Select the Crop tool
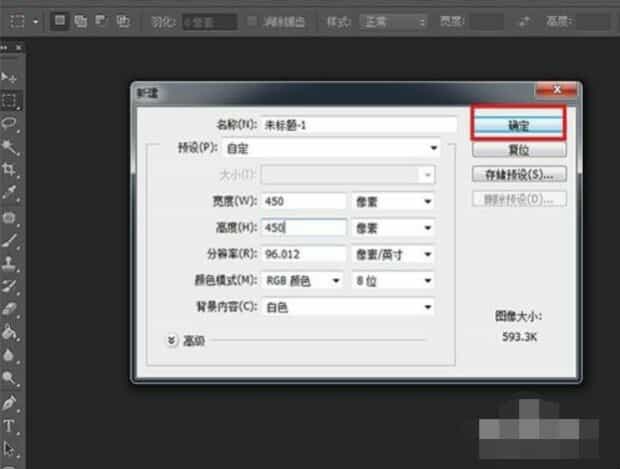This screenshot has height=469, width=620. (11, 170)
